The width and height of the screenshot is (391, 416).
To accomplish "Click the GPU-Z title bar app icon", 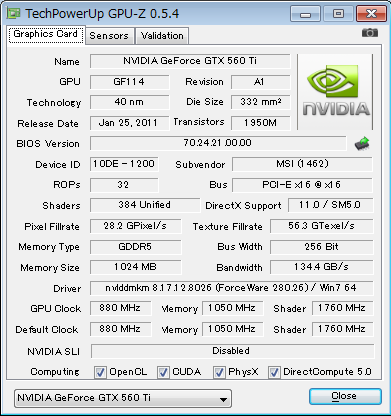I will click(14, 13).
